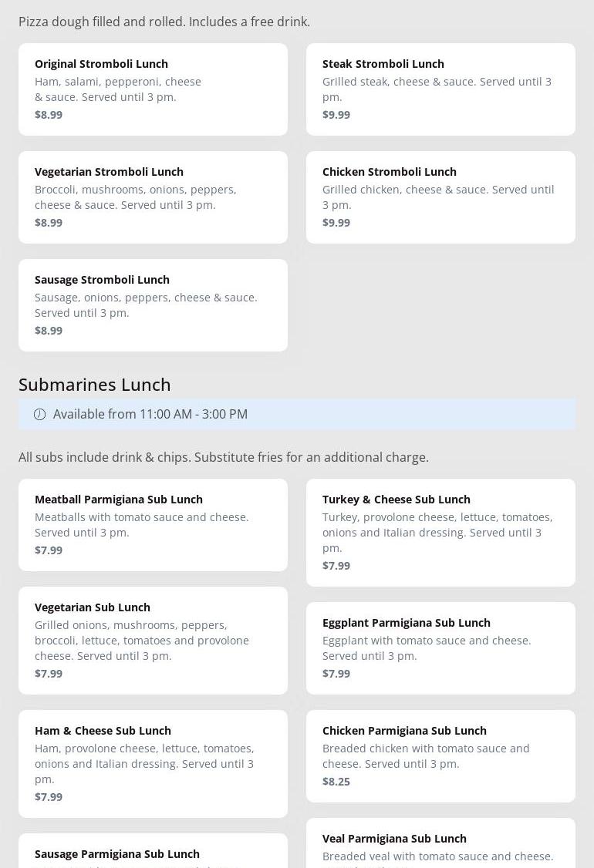This screenshot has height=868, width=594.
Task: Select Chicken Parmigiana Sub Lunch card
Action: [x=440, y=756]
